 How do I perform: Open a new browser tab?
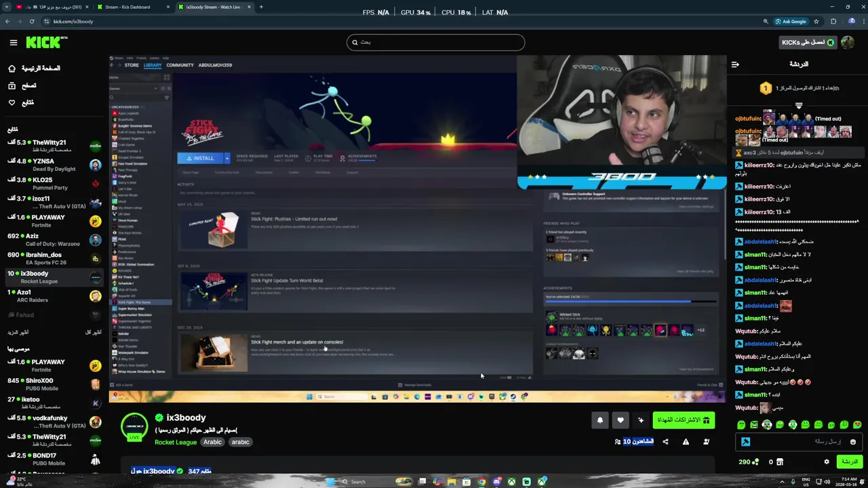(x=261, y=7)
